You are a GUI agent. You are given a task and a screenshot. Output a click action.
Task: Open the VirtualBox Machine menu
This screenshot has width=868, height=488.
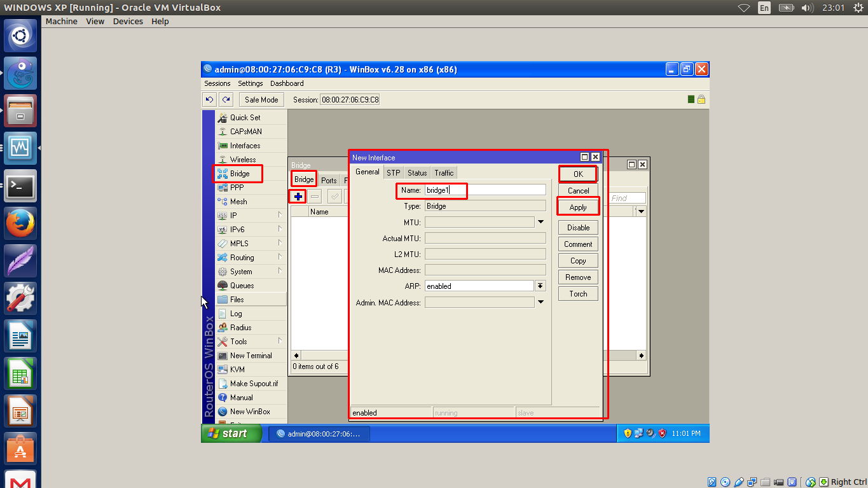click(x=62, y=21)
